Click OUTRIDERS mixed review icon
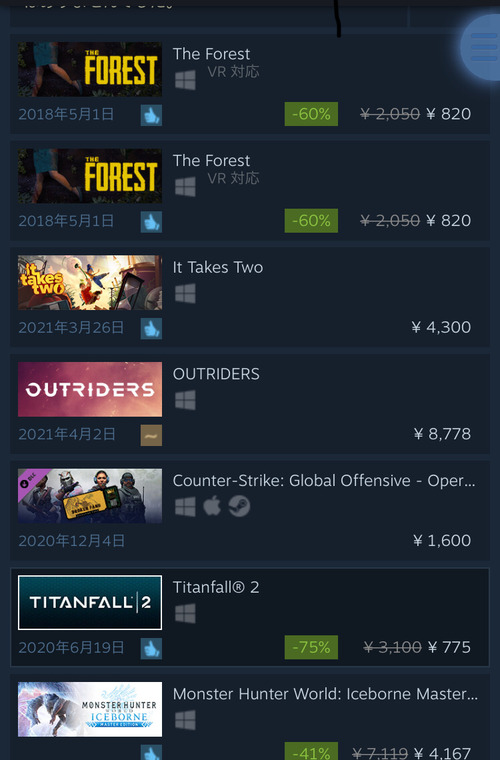500x760 pixels. [151, 435]
